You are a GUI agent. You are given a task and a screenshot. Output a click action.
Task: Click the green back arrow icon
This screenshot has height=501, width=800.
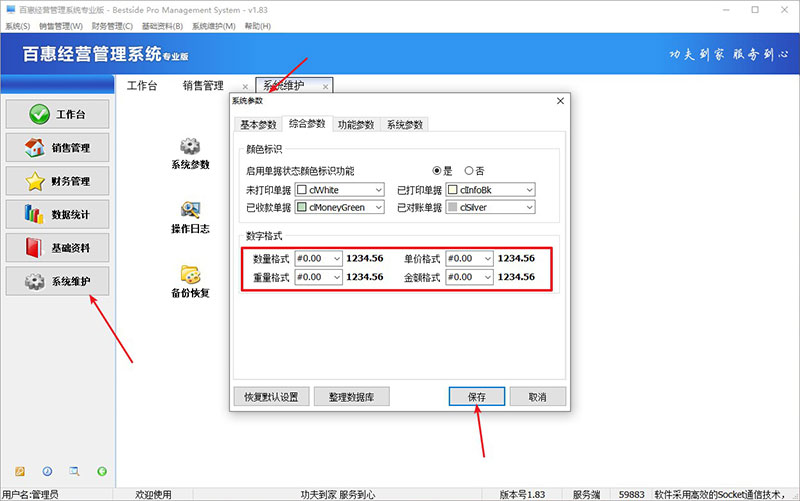tap(101, 471)
